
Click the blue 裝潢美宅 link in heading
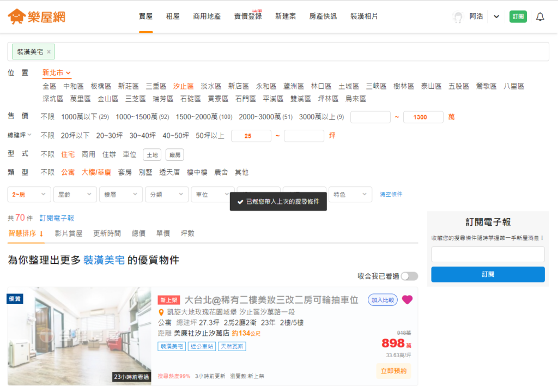coord(104,260)
